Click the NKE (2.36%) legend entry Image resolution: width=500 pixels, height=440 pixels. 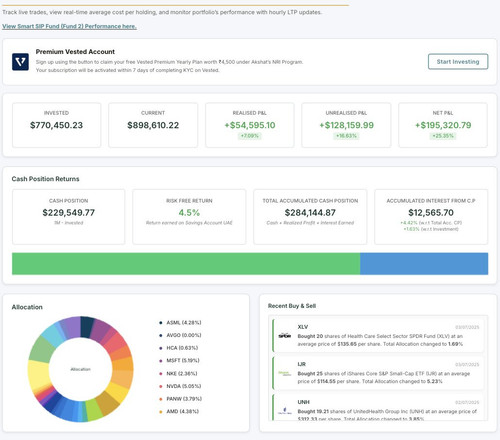click(178, 374)
